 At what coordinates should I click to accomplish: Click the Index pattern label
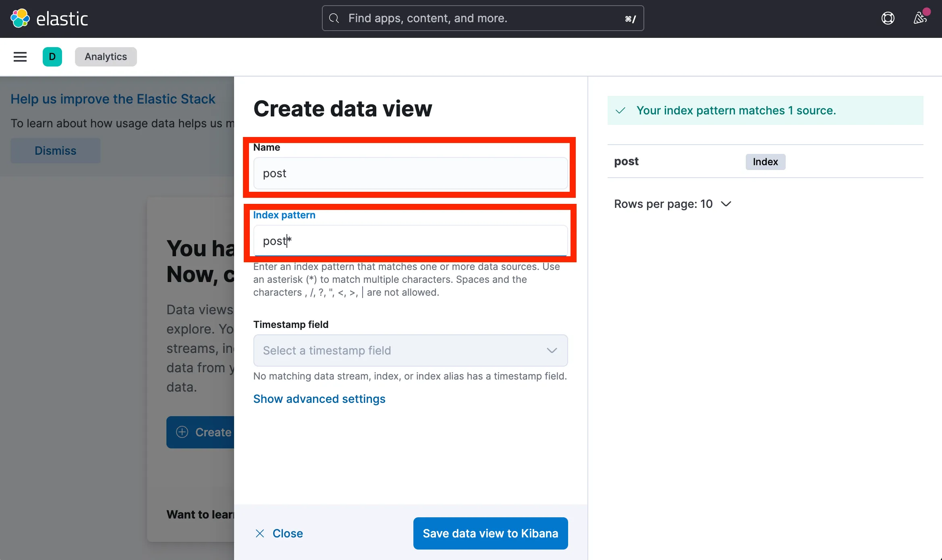point(284,215)
